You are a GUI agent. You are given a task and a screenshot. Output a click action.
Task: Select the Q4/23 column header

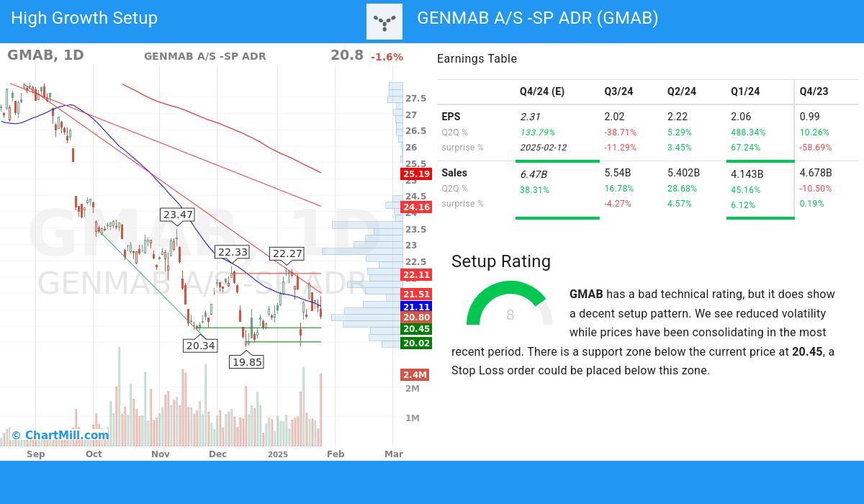coord(814,91)
